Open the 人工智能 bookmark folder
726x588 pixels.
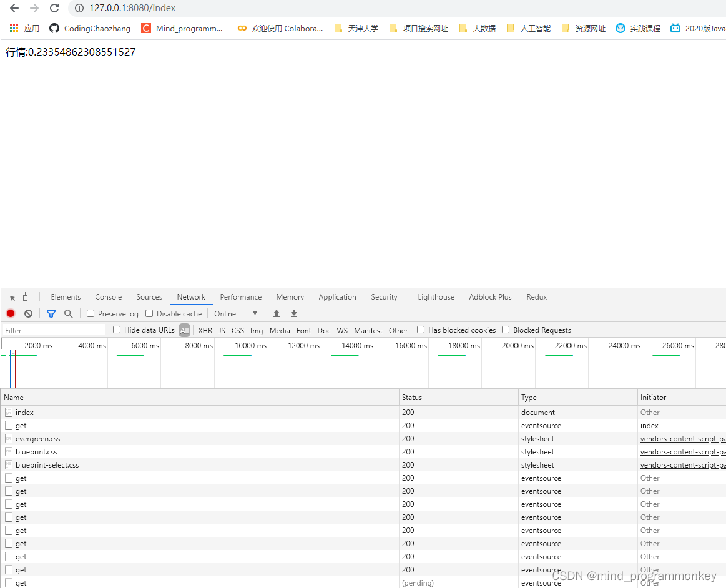(x=528, y=28)
